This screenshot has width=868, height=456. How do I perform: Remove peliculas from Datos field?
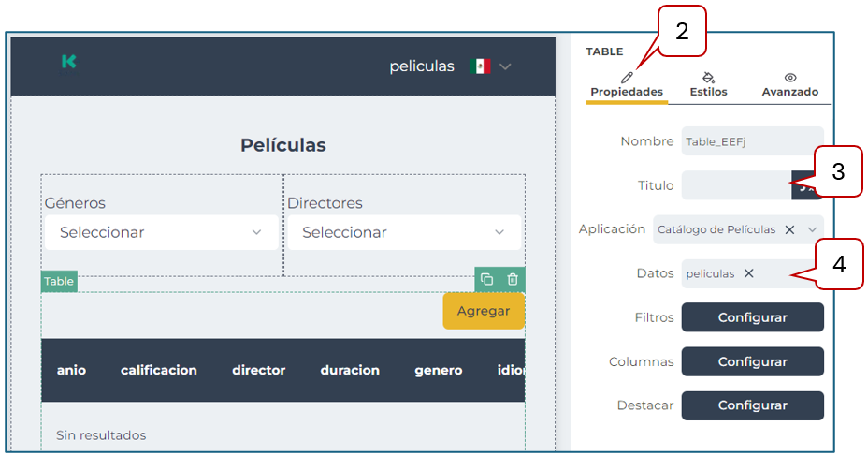[748, 273]
